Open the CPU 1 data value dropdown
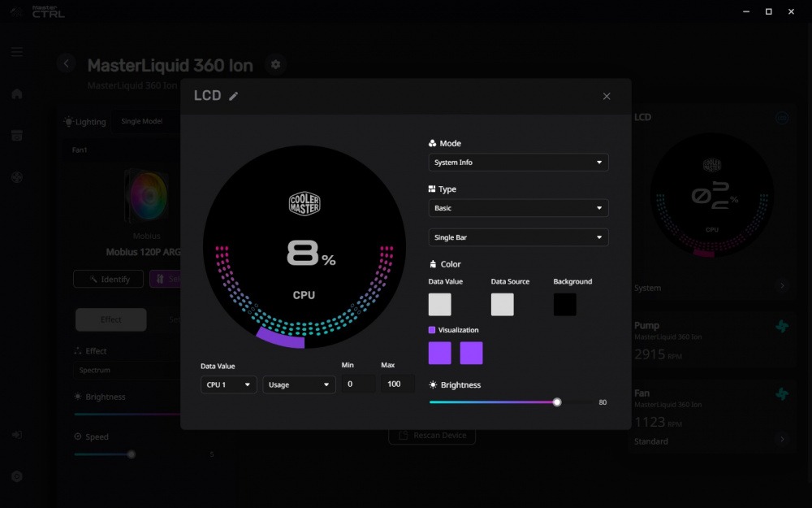 point(228,384)
